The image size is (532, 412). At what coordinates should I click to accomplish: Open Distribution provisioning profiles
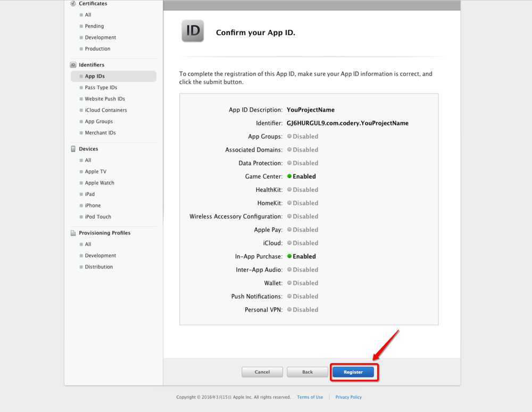pyautogui.click(x=99, y=267)
